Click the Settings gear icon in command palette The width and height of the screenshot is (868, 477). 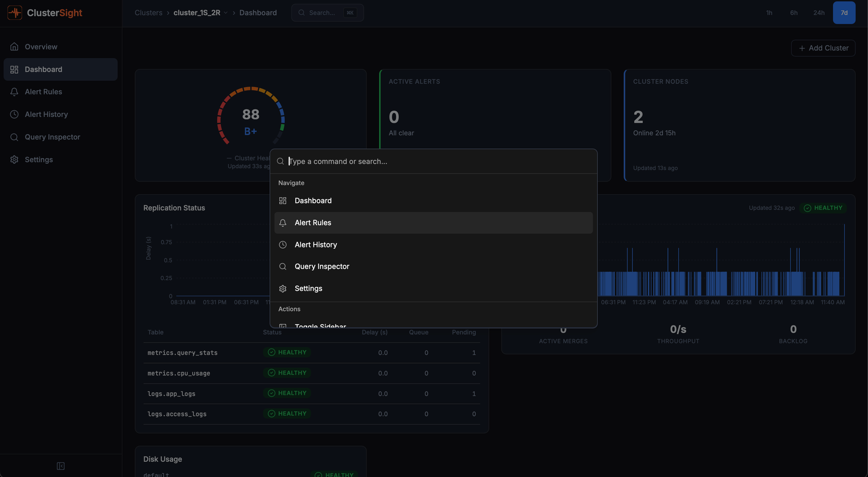pyautogui.click(x=283, y=289)
